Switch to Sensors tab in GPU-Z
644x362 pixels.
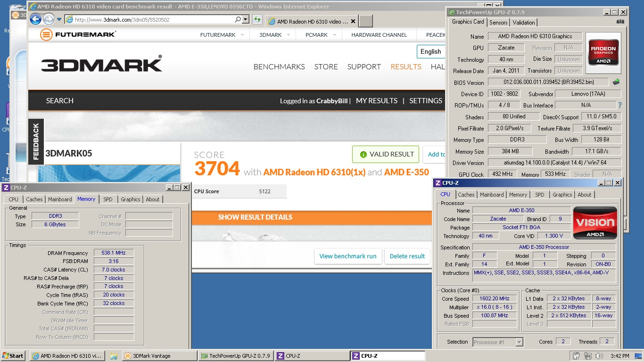(498, 22)
